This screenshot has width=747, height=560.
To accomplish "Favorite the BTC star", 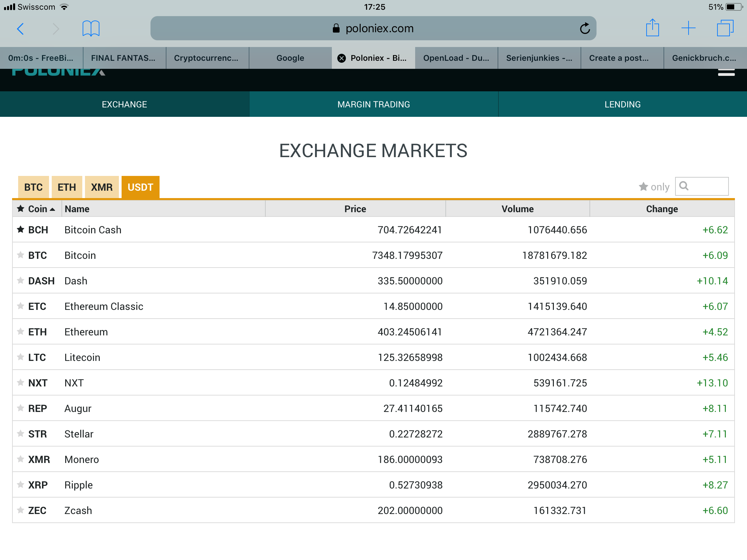I will pyautogui.click(x=20, y=255).
